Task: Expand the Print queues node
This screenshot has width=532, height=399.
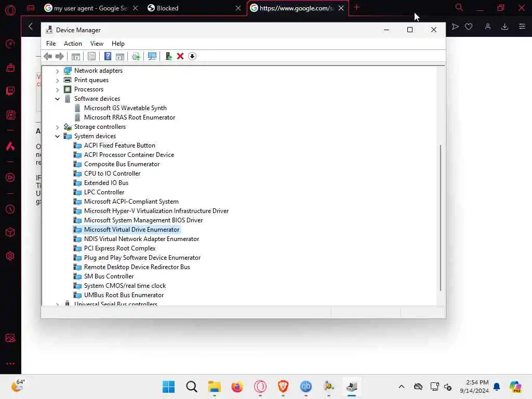Action: 57,81
